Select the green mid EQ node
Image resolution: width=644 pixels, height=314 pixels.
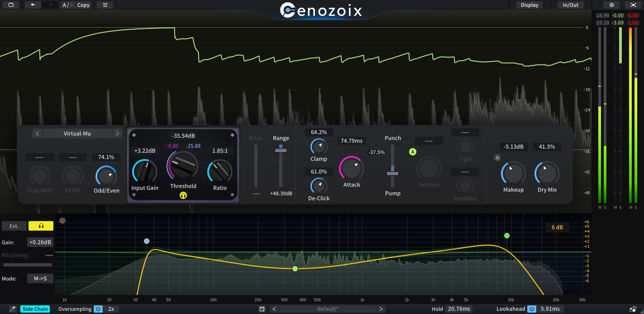tap(295, 269)
